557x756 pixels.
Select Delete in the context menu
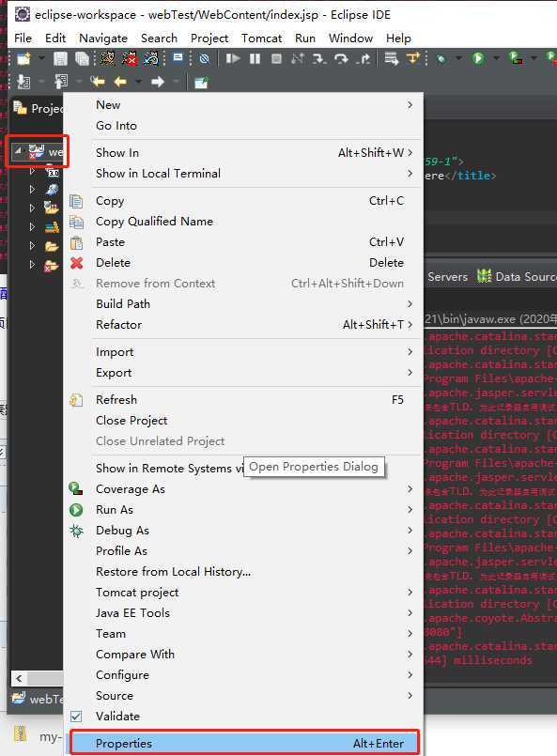244,263
